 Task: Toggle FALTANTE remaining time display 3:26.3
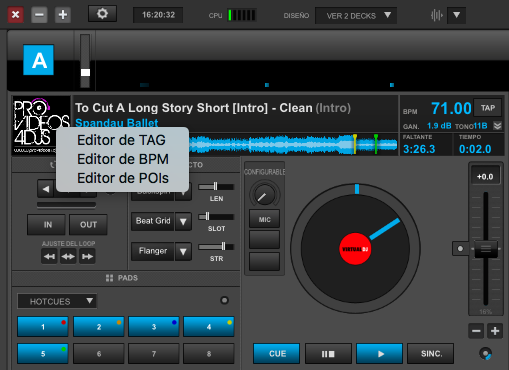[x=419, y=149]
